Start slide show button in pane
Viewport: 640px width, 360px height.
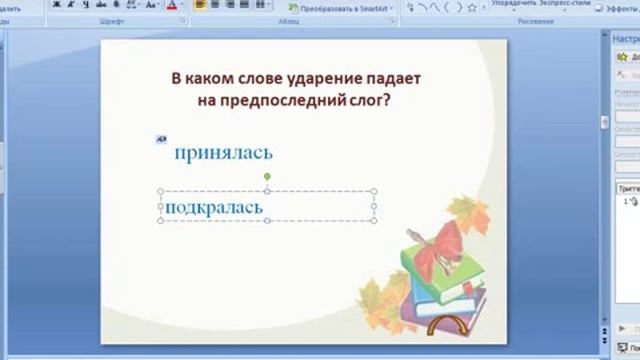(628, 347)
